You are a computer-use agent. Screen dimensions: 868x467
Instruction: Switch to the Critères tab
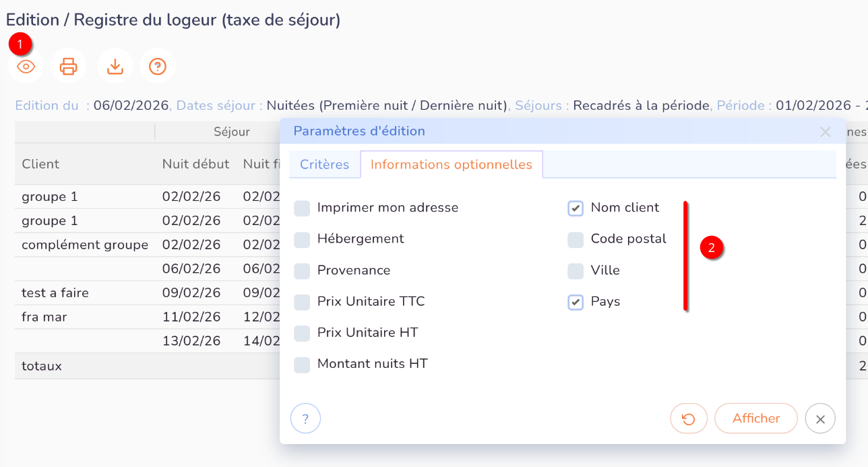pos(324,164)
